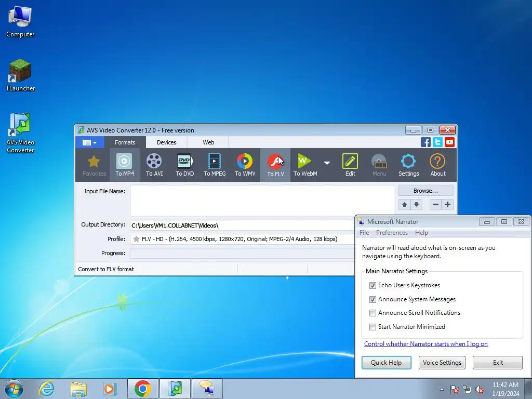This screenshot has height=399, width=532.
Task: Open the About question mark icon
Action: (437, 165)
